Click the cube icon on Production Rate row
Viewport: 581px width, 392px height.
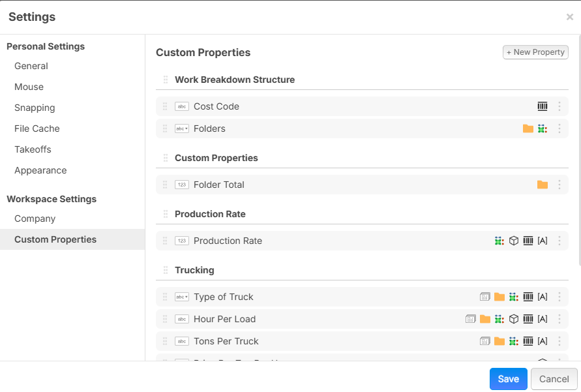click(x=514, y=241)
